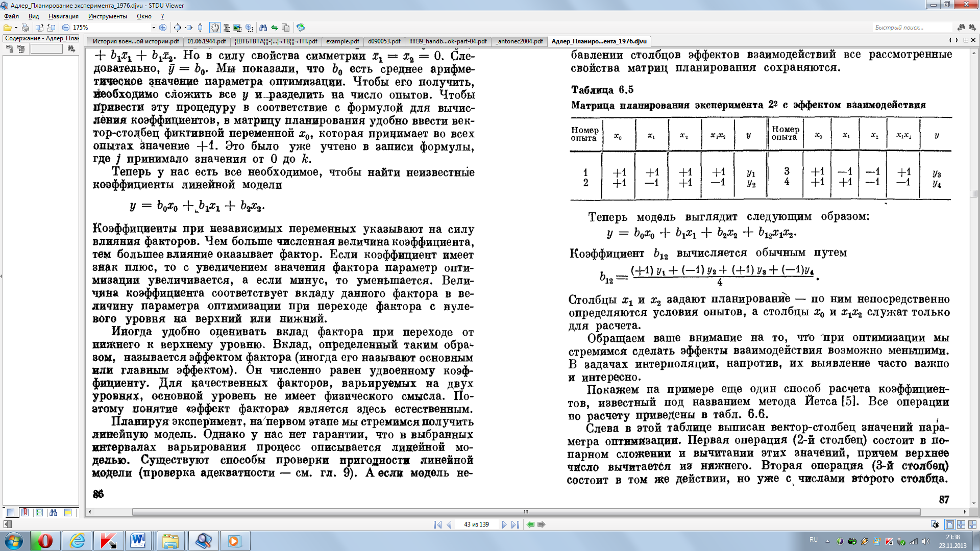The image size is (980, 551).
Task: Switch sidebar to Search results panel tab
Action: coord(53,512)
